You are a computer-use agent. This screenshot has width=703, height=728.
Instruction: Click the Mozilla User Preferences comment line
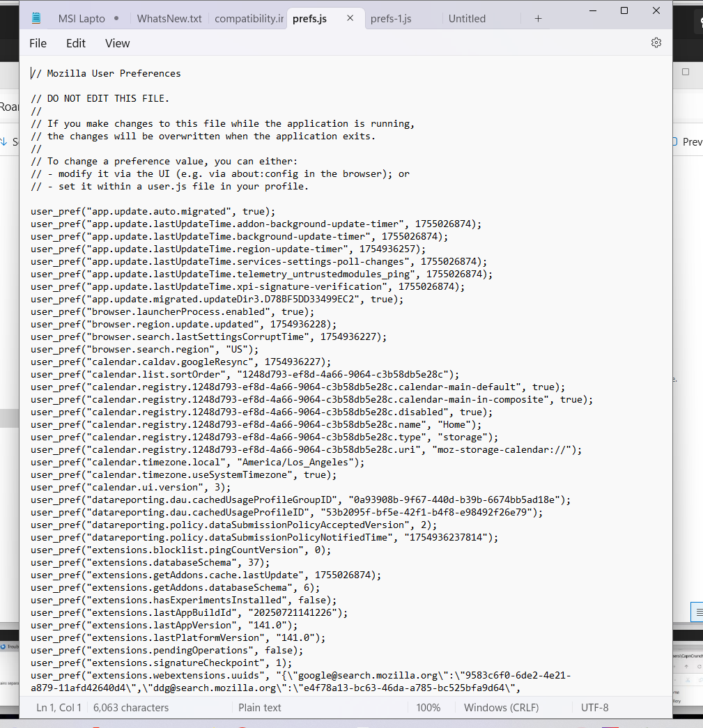click(106, 73)
